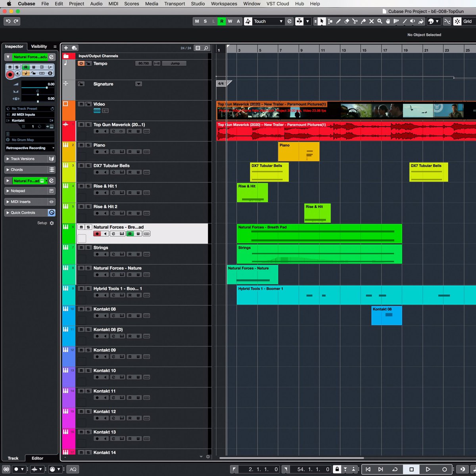This screenshot has height=476, width=476.
Task: Click the Grid snap type button
Action: point(468,21)
